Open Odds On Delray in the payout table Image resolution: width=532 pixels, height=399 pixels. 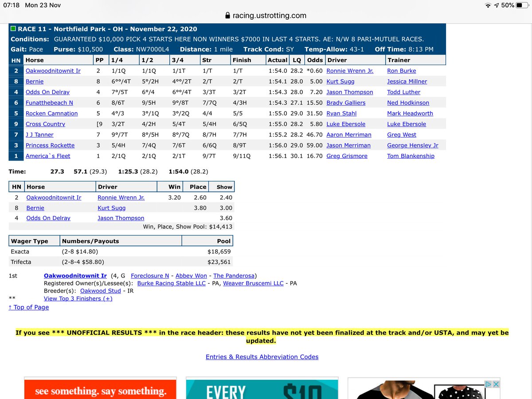[48, 218]
